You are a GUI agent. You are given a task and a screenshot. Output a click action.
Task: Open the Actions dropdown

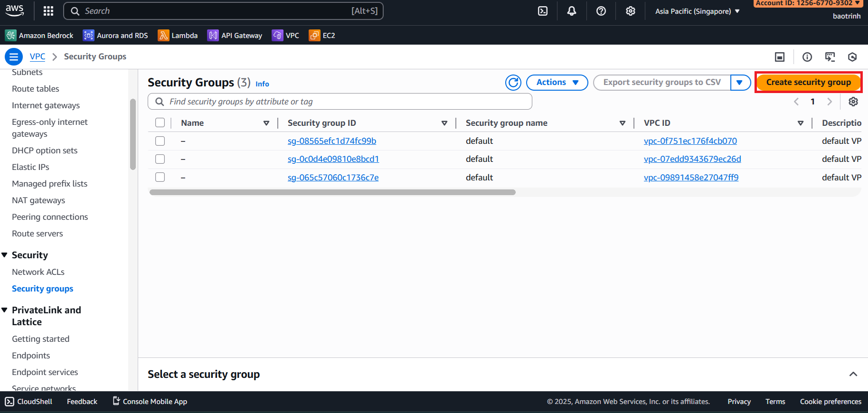coord(557,83)
